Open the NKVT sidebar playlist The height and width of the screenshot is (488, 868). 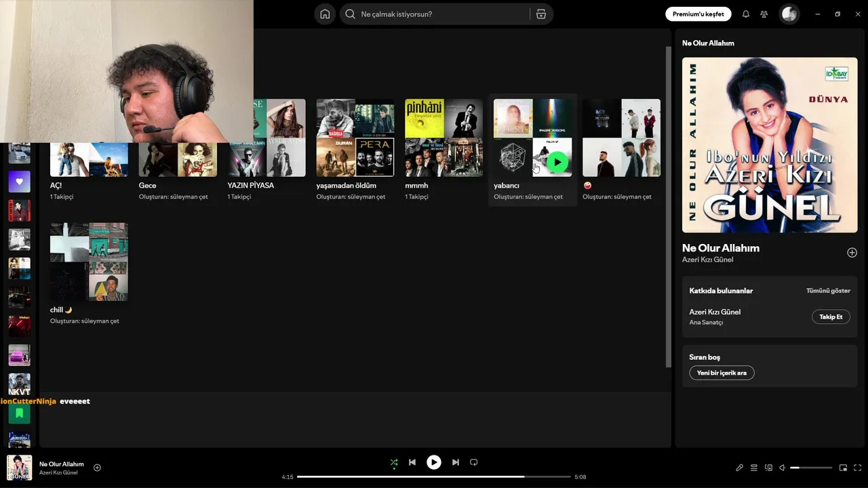pos(19,384)
